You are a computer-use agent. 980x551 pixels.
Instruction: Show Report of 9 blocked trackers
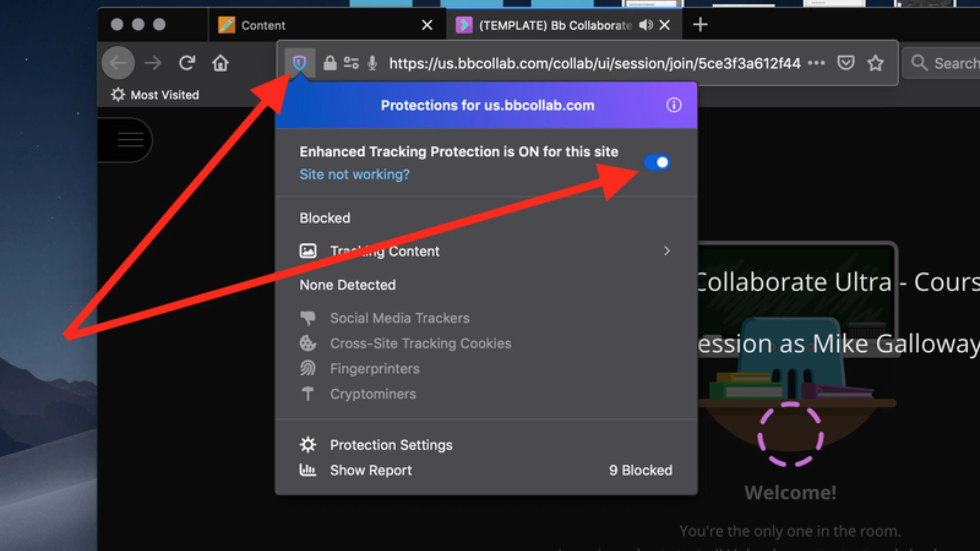click(x=371, y=470)
